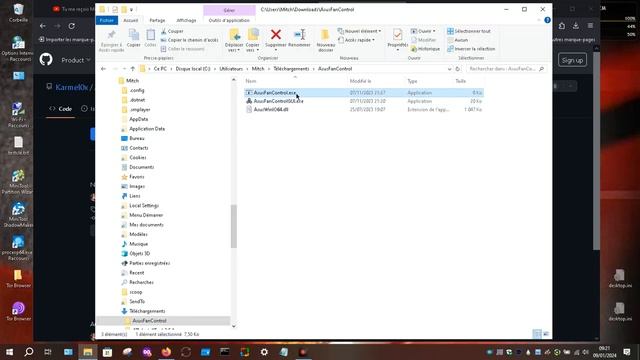Select the Bureau folder in the tree
Screen dimensions: 640x360
click(137, 138)
